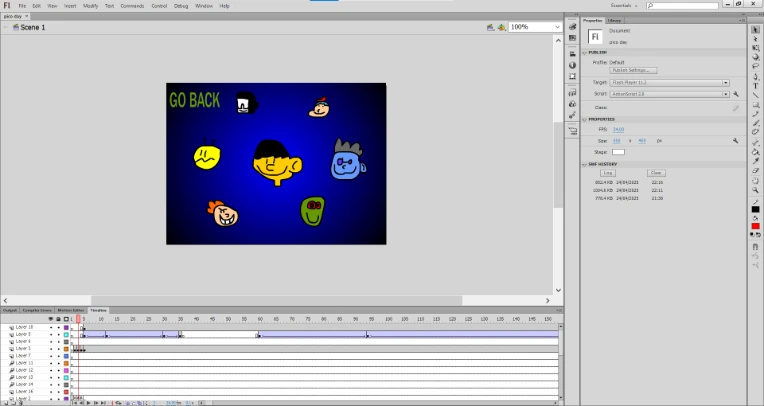Toggle visibility dot for Layer 10
Image resolution: width=764 pixels, height=406 pixels.
50,327
